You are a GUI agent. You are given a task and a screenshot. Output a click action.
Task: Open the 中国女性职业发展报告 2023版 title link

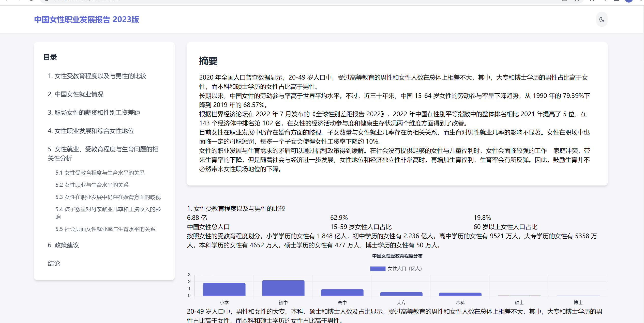point(86,20)
